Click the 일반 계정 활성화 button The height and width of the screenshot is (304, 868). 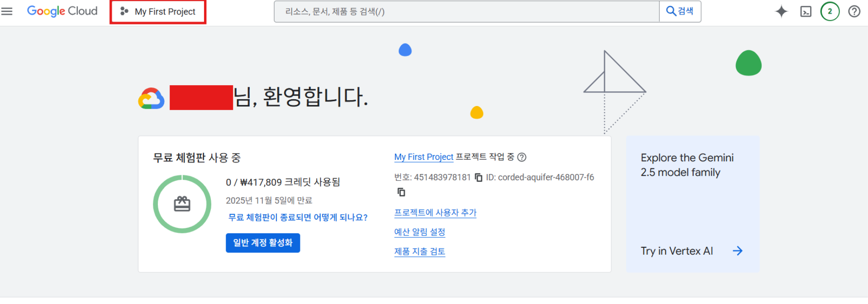click(x=263, y=243)
